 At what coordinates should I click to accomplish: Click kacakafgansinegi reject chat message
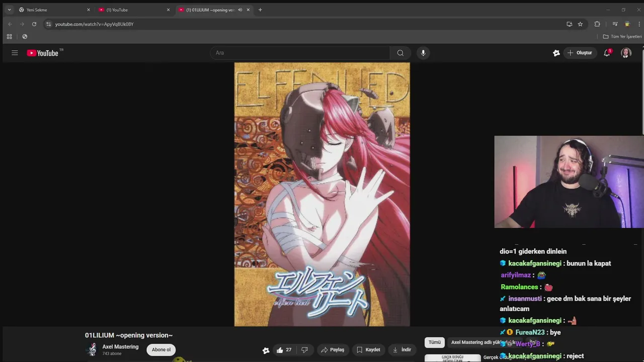point(542,356)
